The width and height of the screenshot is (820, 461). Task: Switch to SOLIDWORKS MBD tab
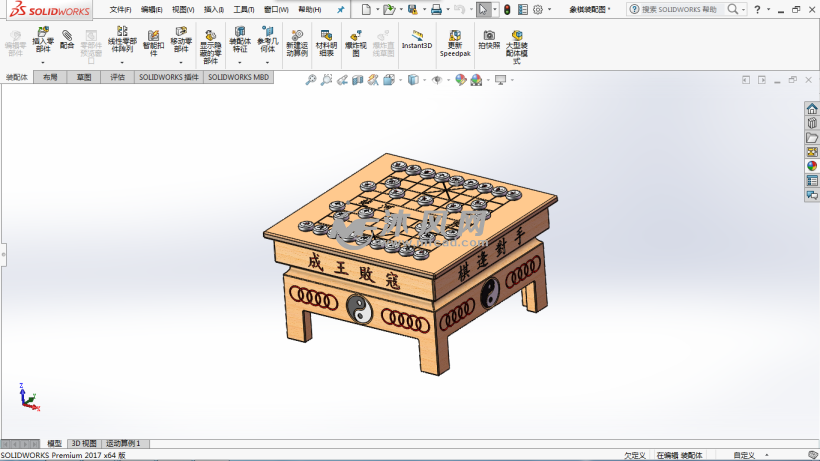pyautogui.click(x=238, y=77)
